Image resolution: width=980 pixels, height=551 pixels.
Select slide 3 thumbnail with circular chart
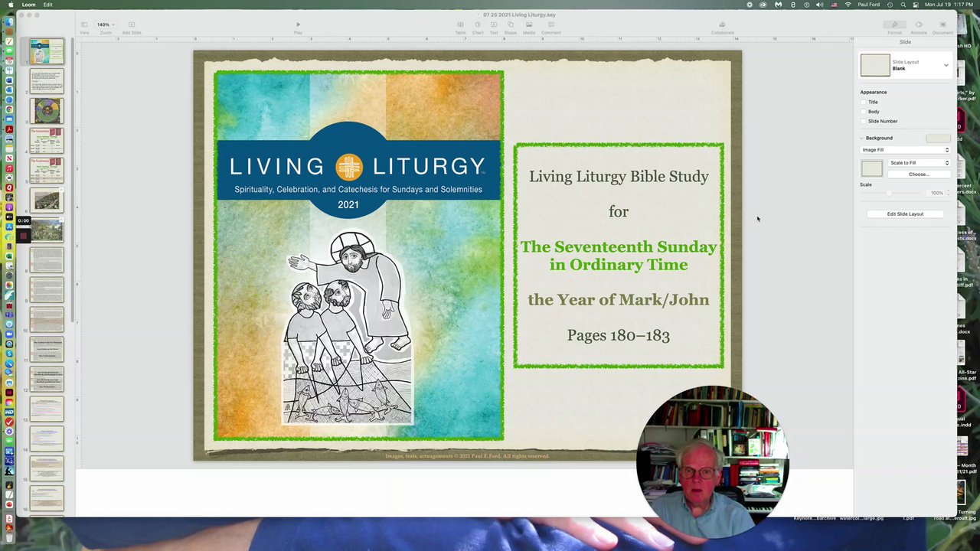click(x=47, y=111)
